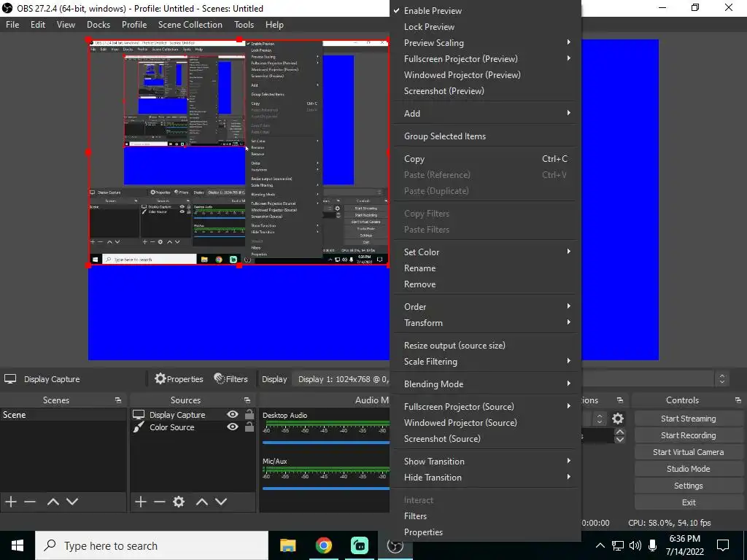Expand the Transform submenu
The image size is (747, 560).
click(x=485, y=323)
